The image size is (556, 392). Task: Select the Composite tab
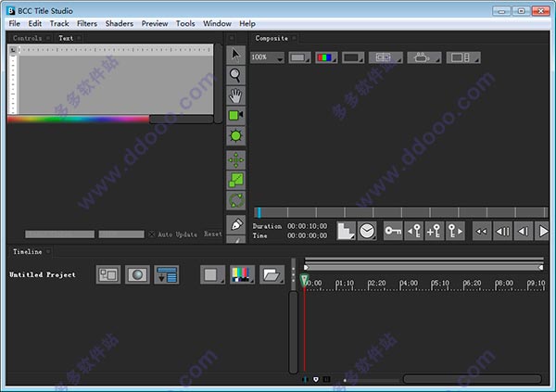coord(272,38)
